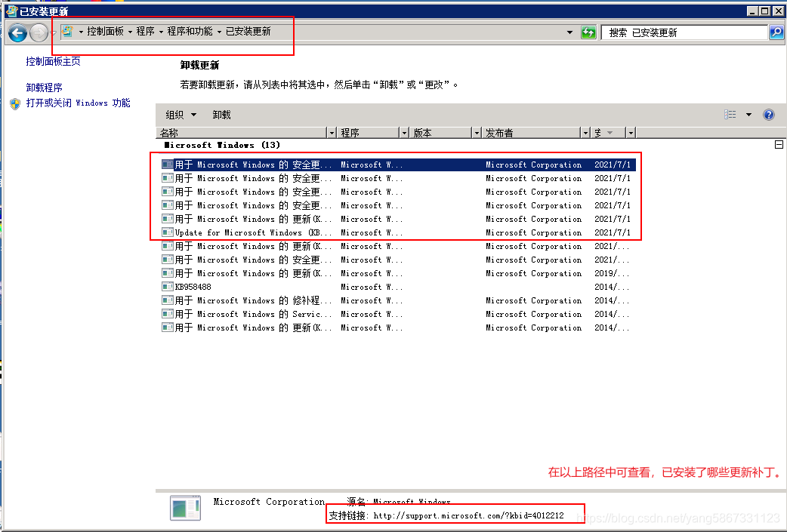Select the Update for Microsoft Windows (KB... row
Viewport: 787px width, 532px height.
click(399, 232)
